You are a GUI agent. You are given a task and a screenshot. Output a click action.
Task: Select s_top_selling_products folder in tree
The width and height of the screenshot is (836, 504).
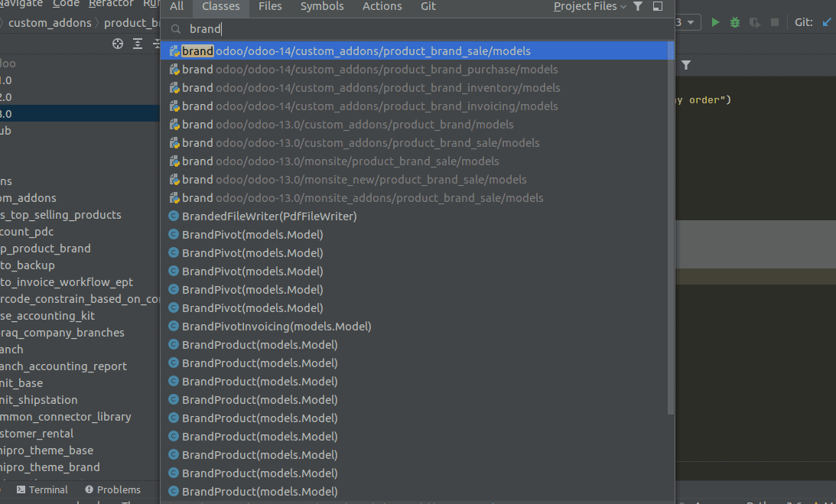[x=60, y=215]
